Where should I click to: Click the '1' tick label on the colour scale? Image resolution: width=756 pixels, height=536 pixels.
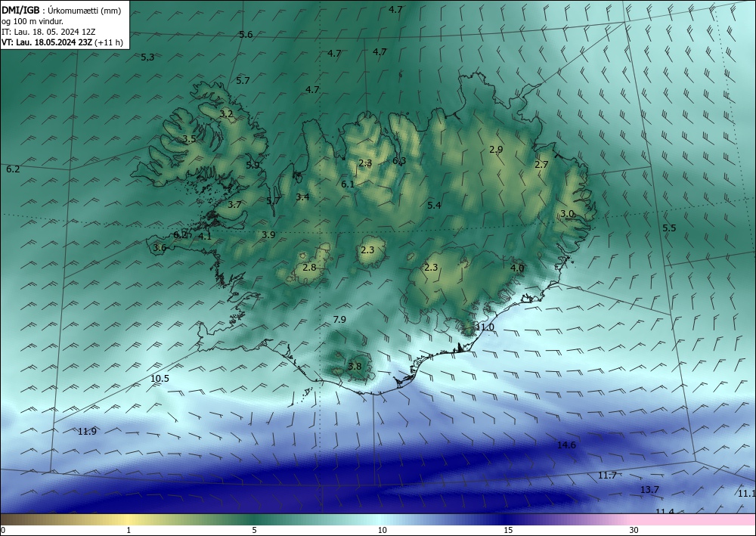tap(129, 530)
